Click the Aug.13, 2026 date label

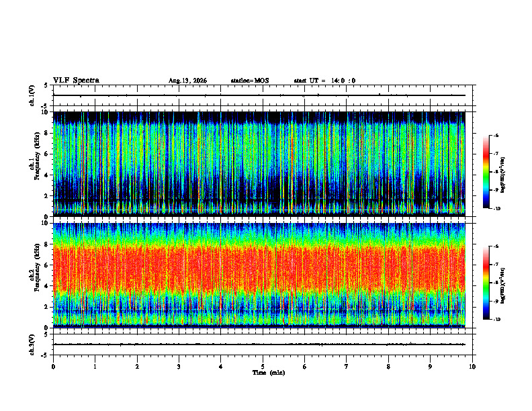coord(187,81)
